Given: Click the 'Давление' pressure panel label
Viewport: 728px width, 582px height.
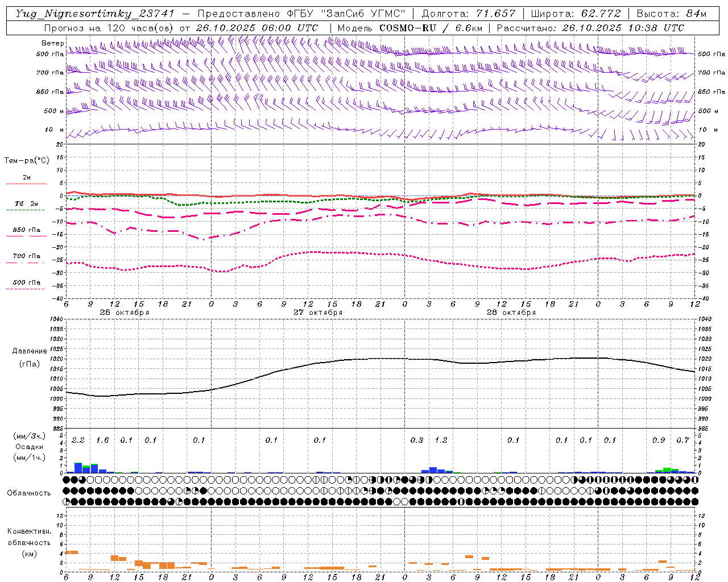Looking at the screenshot, I should (x=30, y=351).
